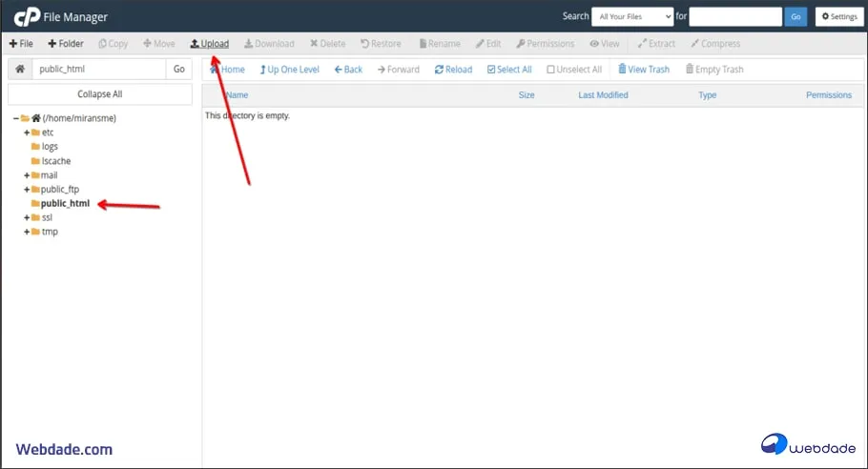Expand the mail folder in tree

27,175
